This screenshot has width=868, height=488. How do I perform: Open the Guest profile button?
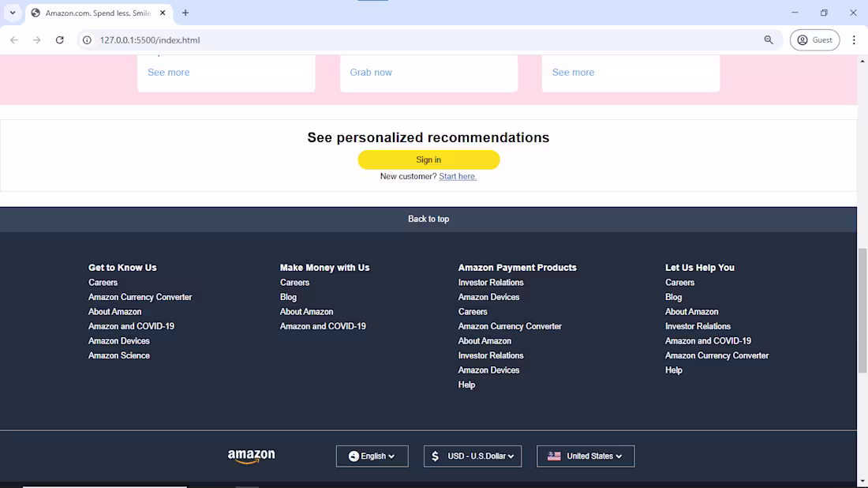click(x=814, y=40)
